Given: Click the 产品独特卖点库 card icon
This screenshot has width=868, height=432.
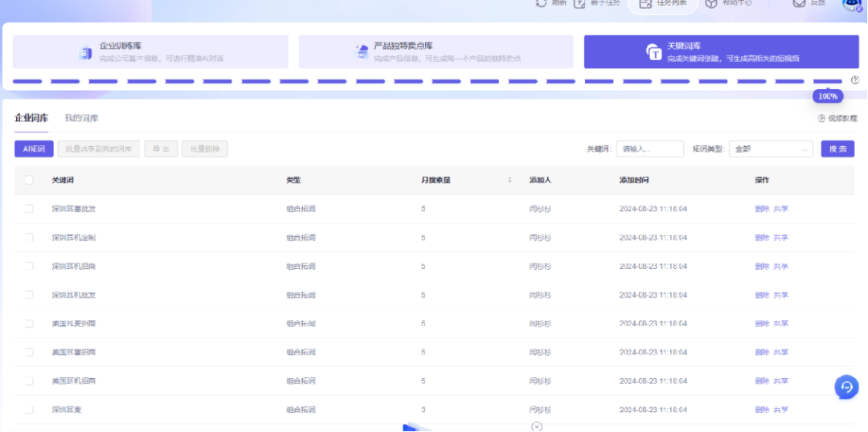Looking at the screenshot, I should pyautogui.click(x=362, y=52).
